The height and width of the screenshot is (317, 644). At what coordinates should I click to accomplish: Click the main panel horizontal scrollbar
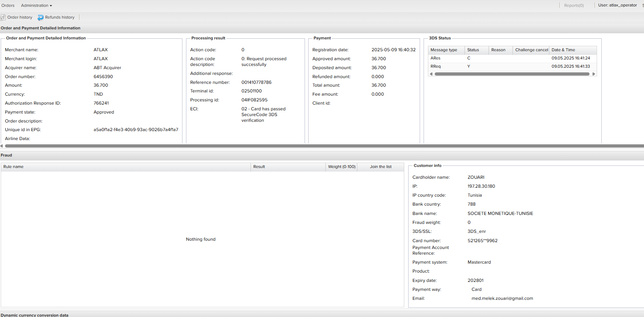323,146
